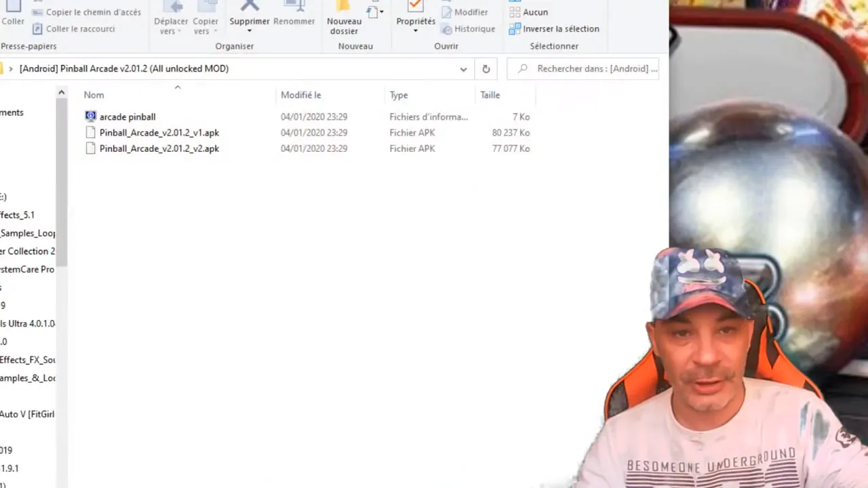Click the Nouveau dossier folder icon

[x=344, y=6]
